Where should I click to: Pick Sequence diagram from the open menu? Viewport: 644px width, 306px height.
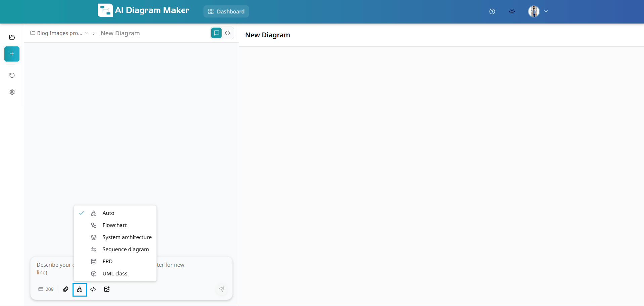pyautogui.click(x=125, y=249)
